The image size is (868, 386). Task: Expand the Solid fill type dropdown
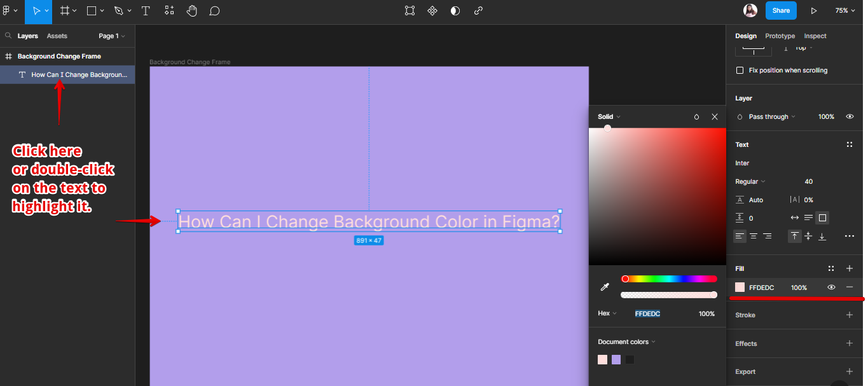coord(609,117)
